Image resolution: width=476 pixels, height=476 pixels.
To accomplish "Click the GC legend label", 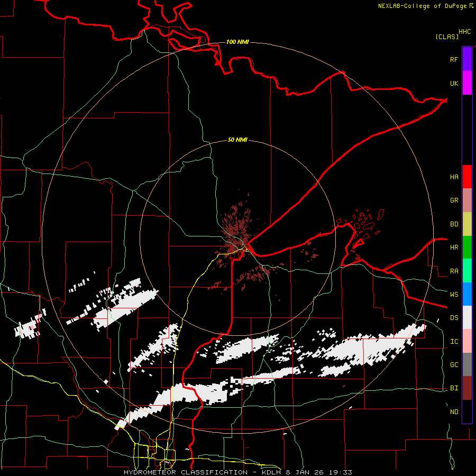I will tap(454, 364).
